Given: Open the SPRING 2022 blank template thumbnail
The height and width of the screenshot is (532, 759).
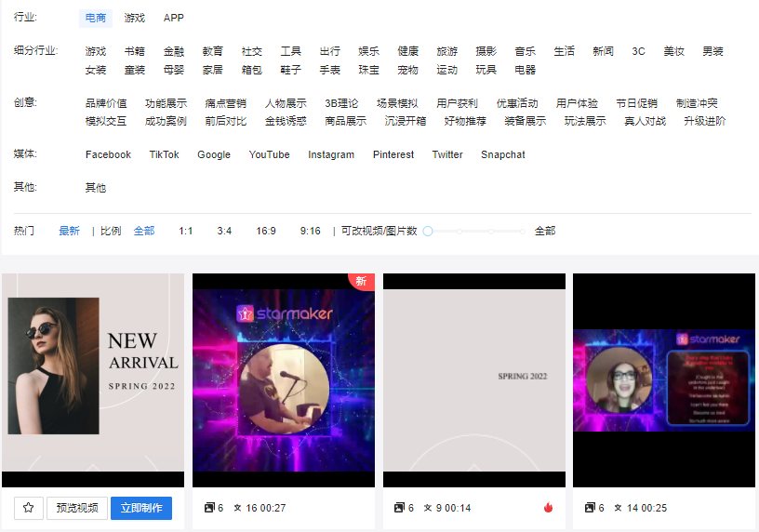Looking at the screenshot, I should coord(474,380).
